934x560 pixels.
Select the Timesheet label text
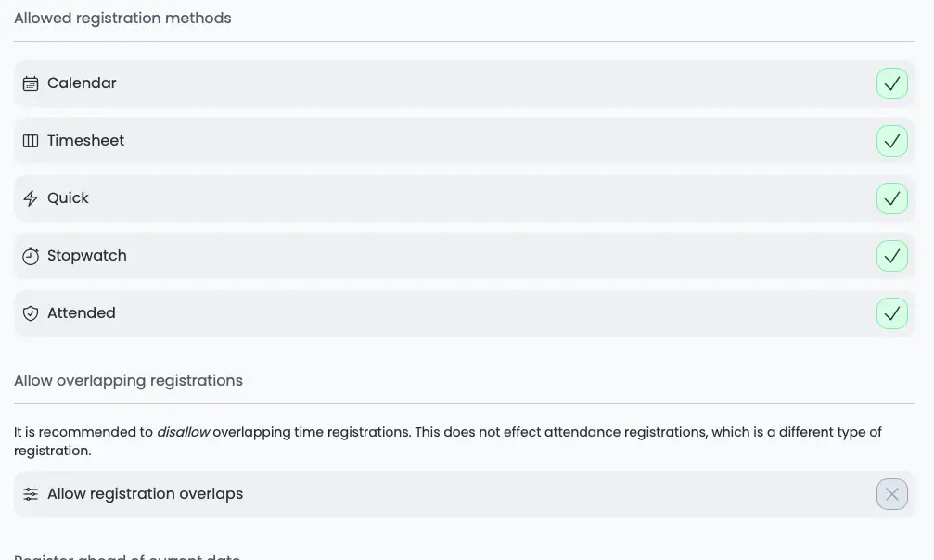(x=85, y=141)
